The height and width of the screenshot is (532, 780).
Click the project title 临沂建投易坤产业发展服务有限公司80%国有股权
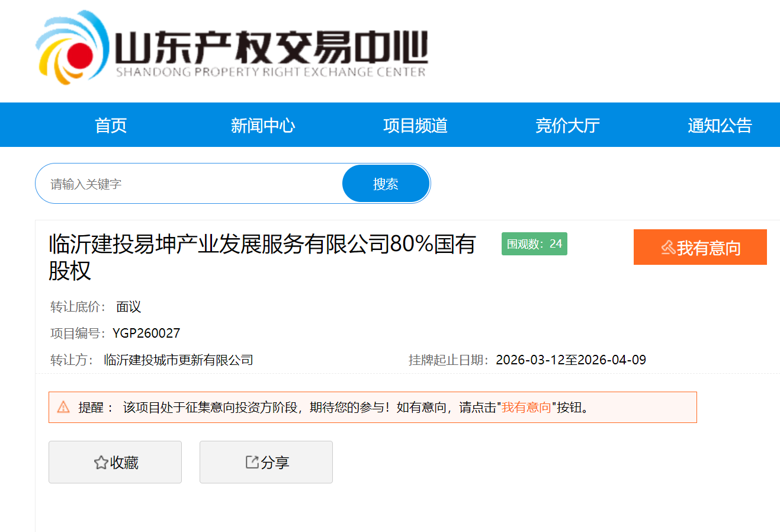click(262, 245)
